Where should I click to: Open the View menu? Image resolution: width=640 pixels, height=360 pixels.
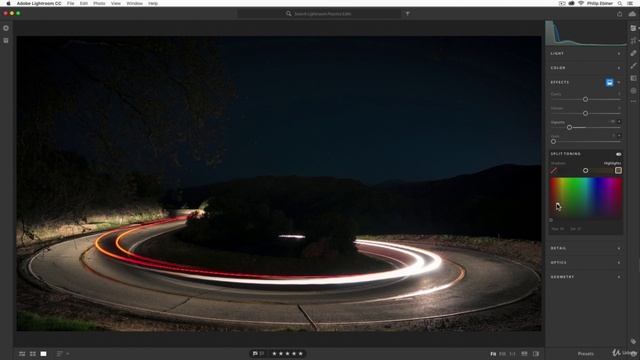tap(116, 3)
